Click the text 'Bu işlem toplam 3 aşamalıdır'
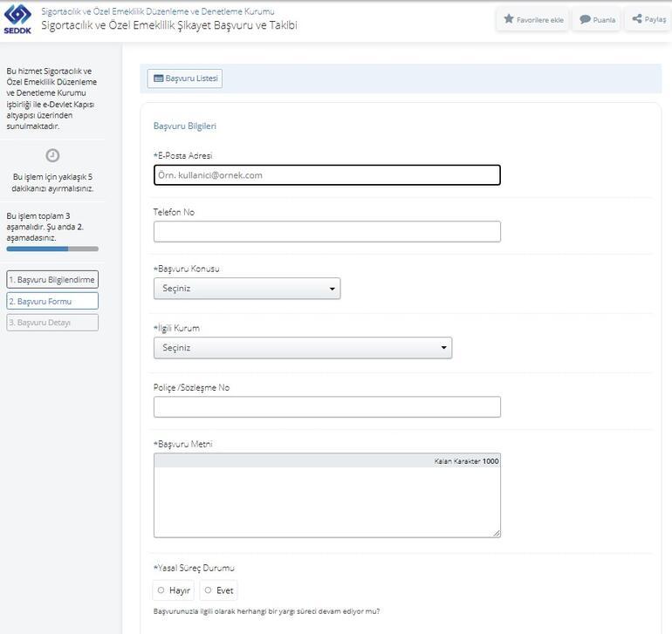The width and height of the screenshot is (672, 634). tap(45, 221)
